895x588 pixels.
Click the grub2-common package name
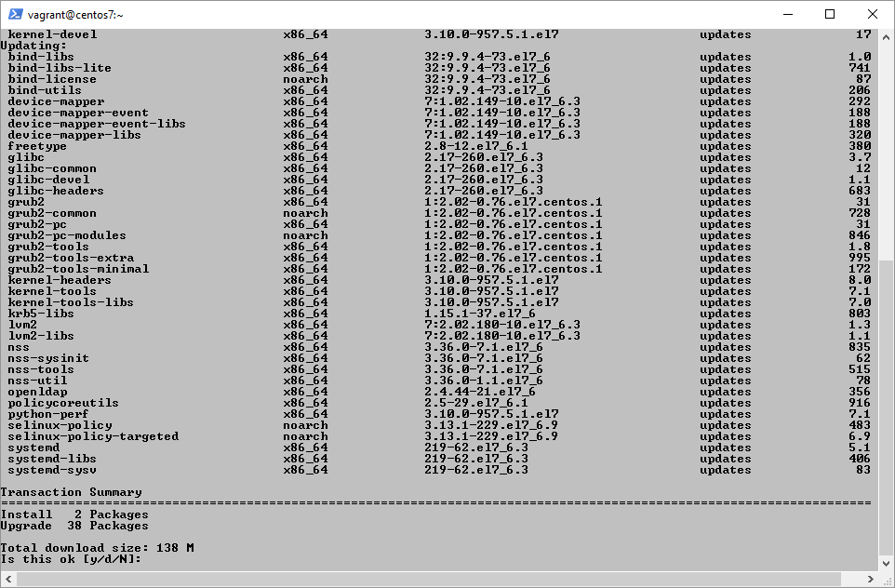pos(52,213)
